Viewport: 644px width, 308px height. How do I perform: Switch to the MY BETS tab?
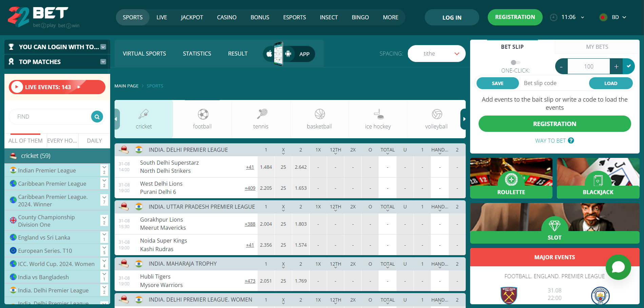[x=597, y=47]
